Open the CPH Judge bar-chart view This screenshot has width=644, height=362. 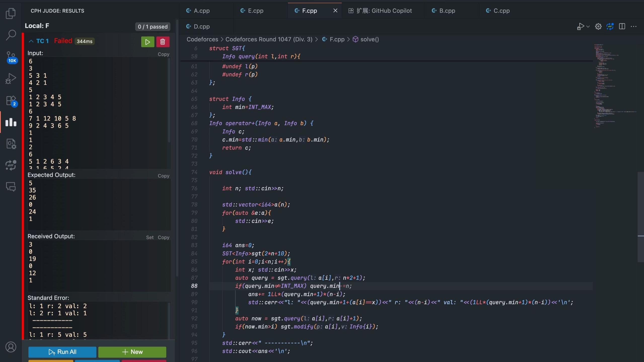11,122
